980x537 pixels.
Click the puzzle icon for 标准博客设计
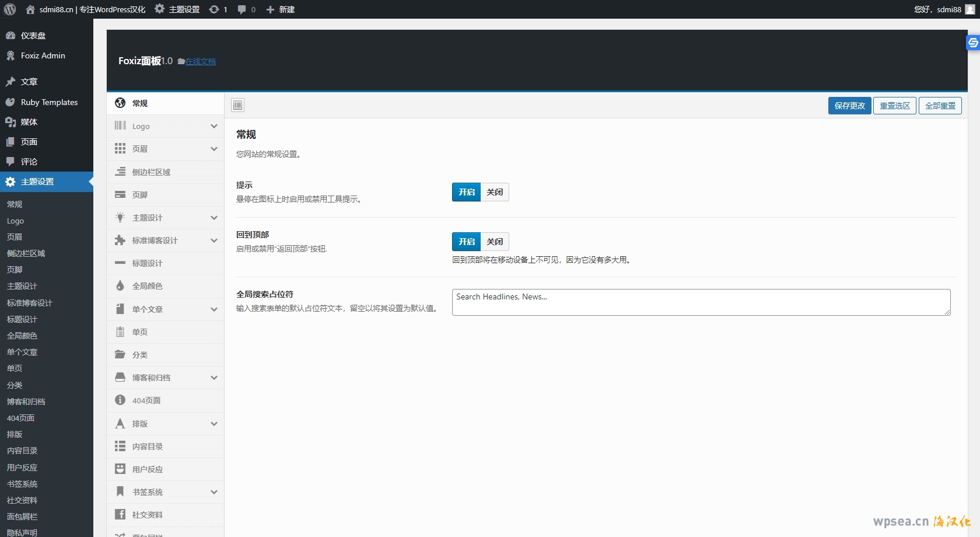(x=120, y=240)
